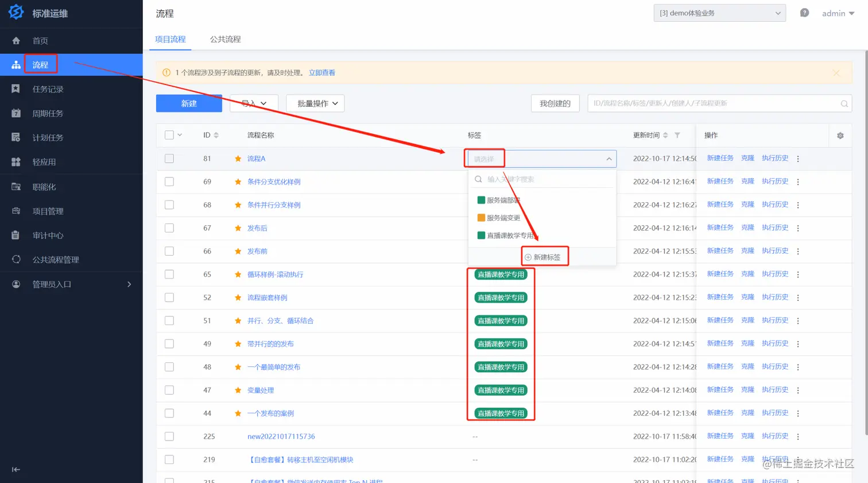Screen dimensions: 868x483
Task: Select the 流程 sidebar menu item
Action: tap(71, 65)
